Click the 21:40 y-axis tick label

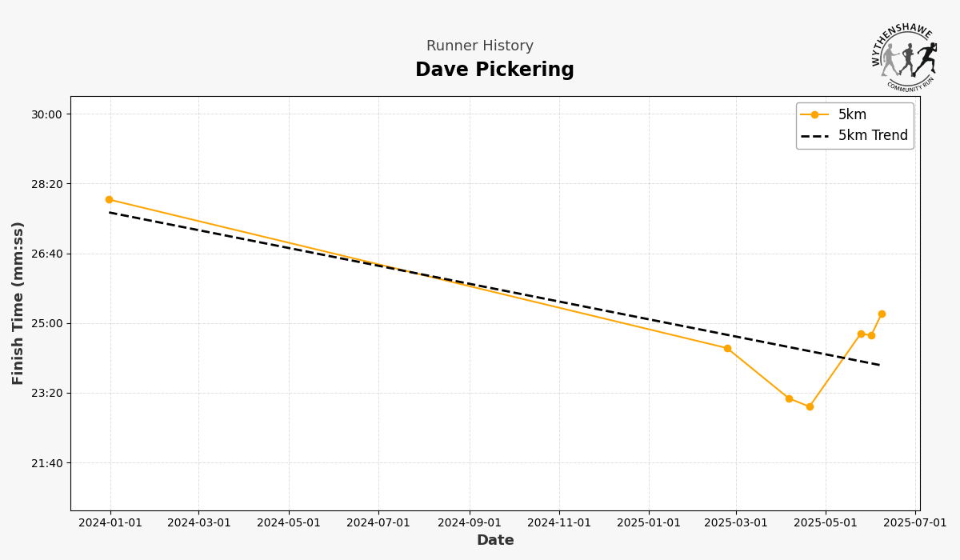(46, 463)
